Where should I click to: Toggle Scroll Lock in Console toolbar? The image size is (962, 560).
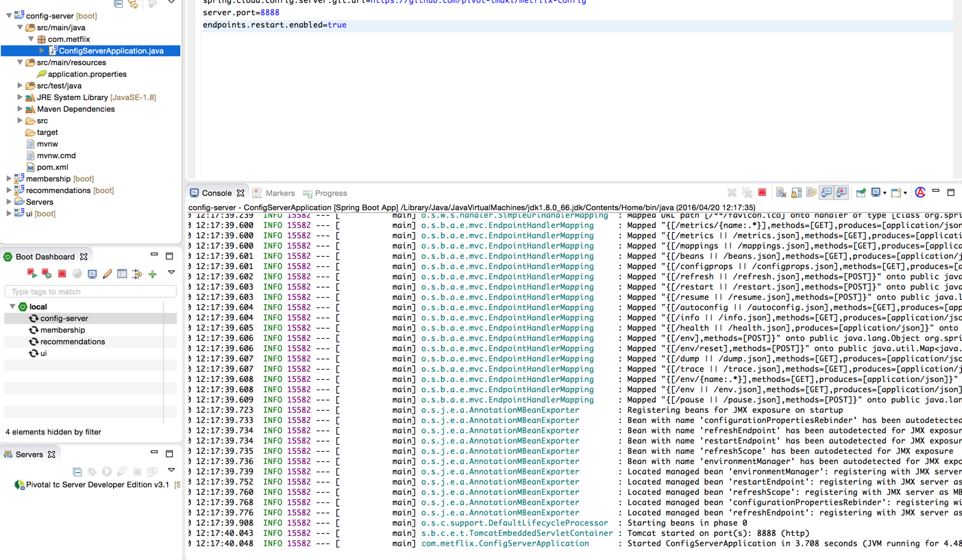coord(796,193)
